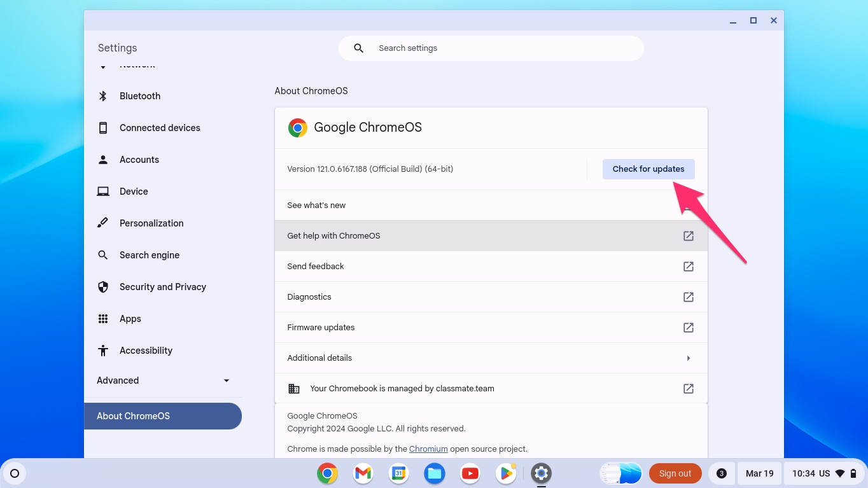Open Apps settings via the grid icon
Viewport: 868px width, 488px height.
tap(102, 319)
